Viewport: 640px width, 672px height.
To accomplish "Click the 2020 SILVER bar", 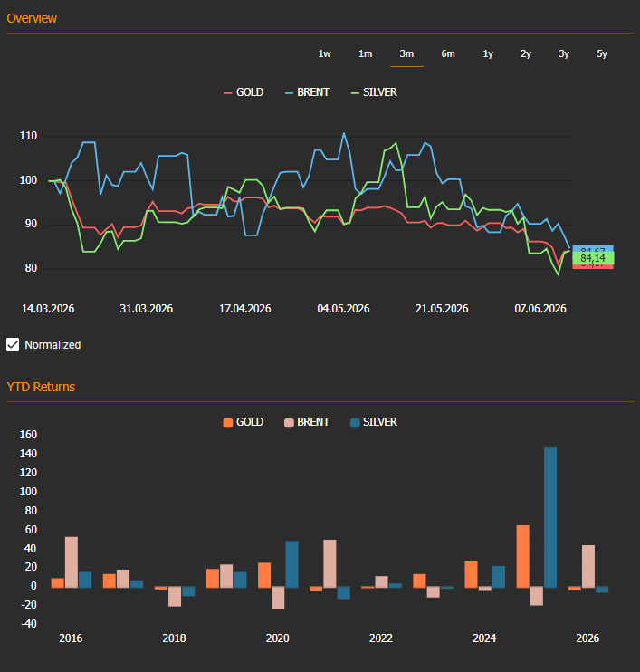I will [x=291, y=564].
